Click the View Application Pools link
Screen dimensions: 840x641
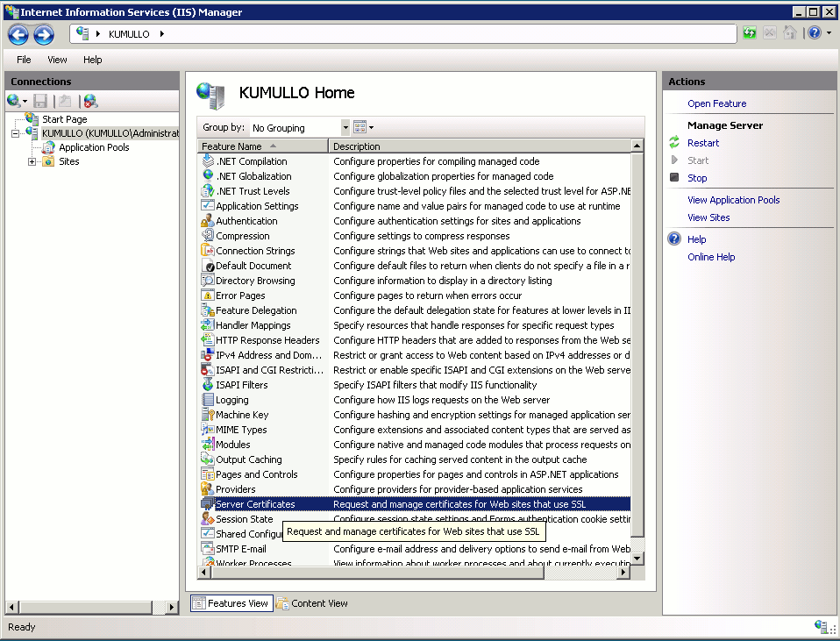point(733,200)
